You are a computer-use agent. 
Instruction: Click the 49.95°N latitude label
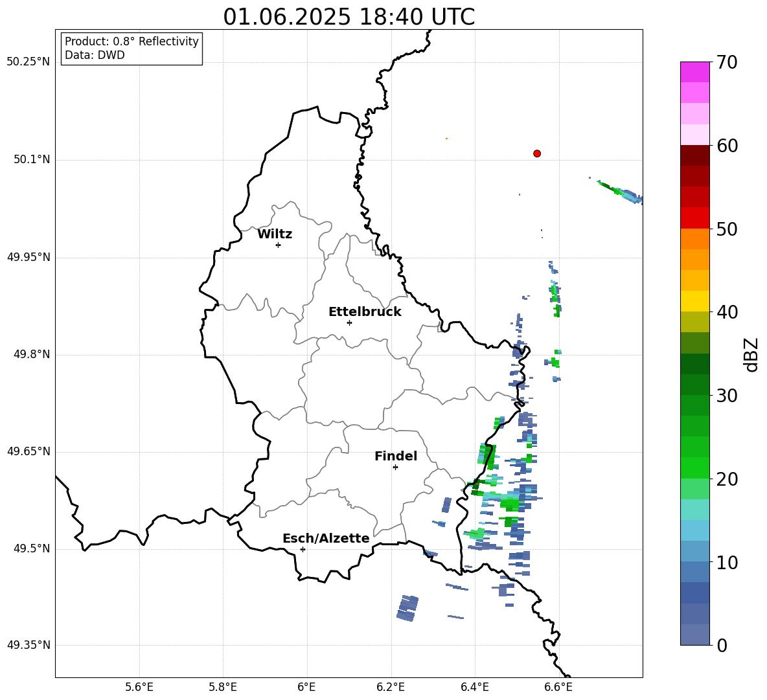tap(29, 257)
